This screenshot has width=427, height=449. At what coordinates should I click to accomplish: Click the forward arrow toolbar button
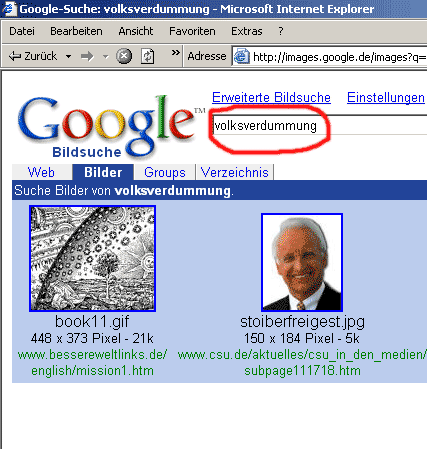[87, 56]
